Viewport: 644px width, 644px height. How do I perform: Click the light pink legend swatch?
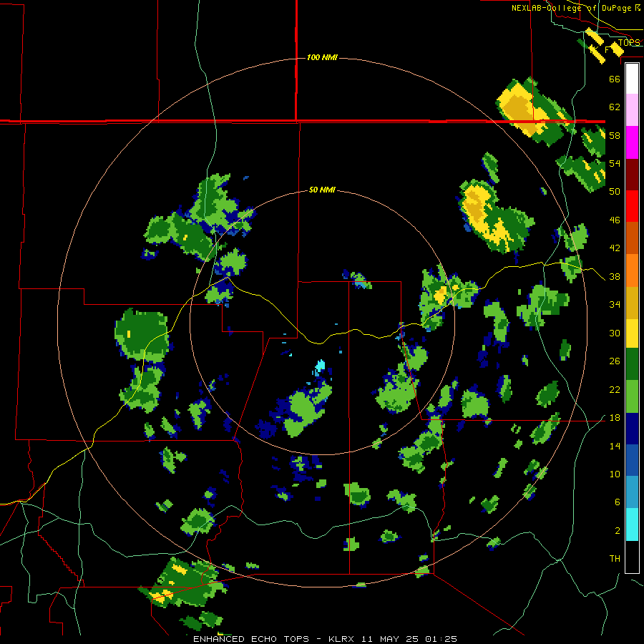pyautogui.click(x=632, y=110)
